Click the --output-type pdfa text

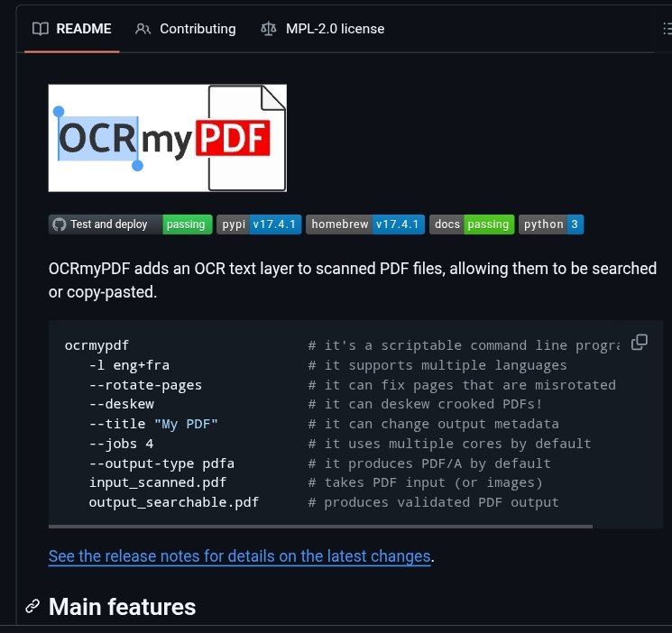[x=161, y=463]
